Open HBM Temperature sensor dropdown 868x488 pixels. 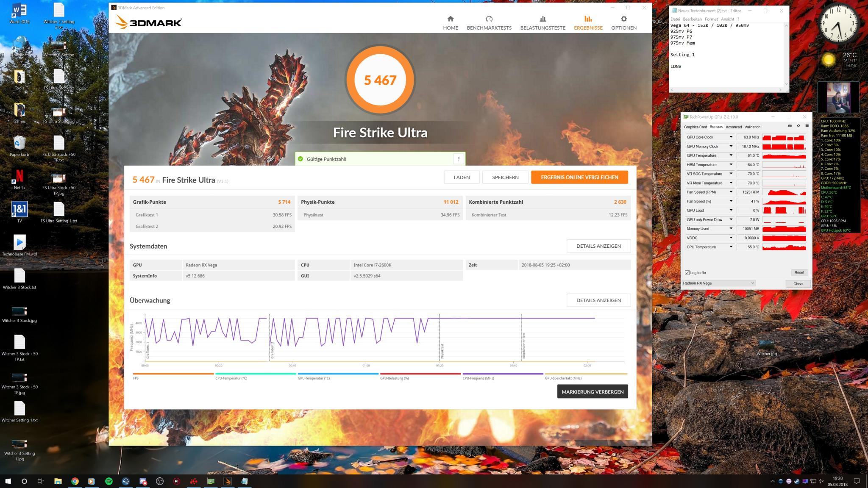click(731, 165)
